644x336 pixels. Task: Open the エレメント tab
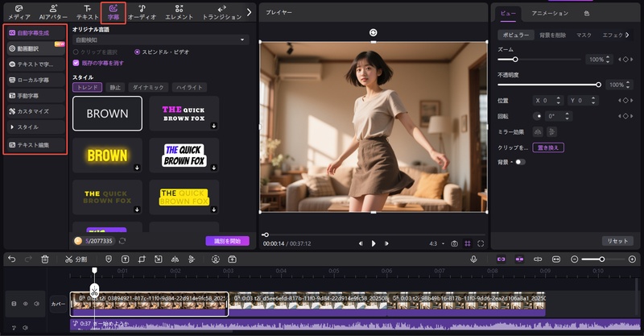179,12
